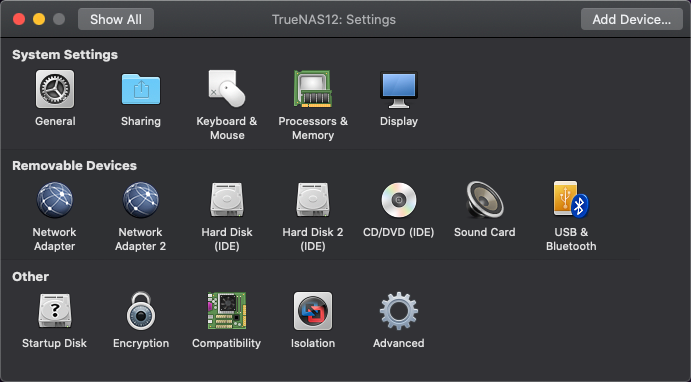691x382 pixels.
Task: Click the Other section heading
Action: (30, 277)
